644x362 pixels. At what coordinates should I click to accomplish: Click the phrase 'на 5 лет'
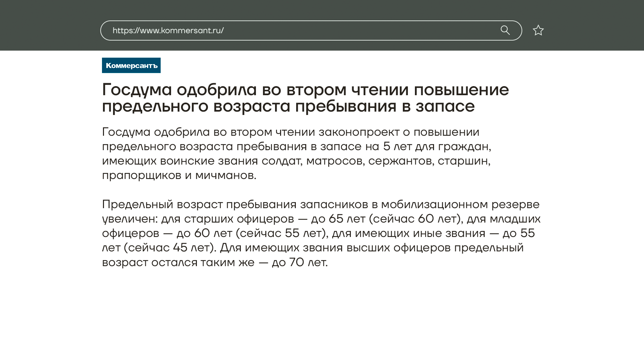point(388,146)
